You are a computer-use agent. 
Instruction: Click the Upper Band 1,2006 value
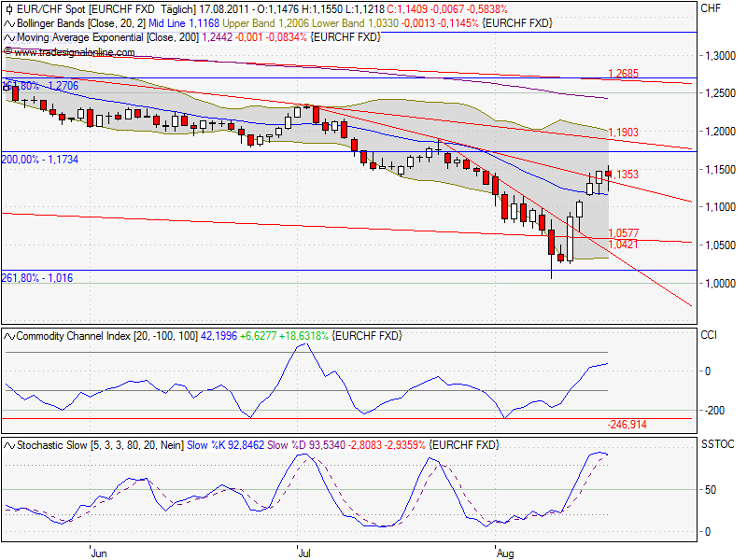point(266,23)
